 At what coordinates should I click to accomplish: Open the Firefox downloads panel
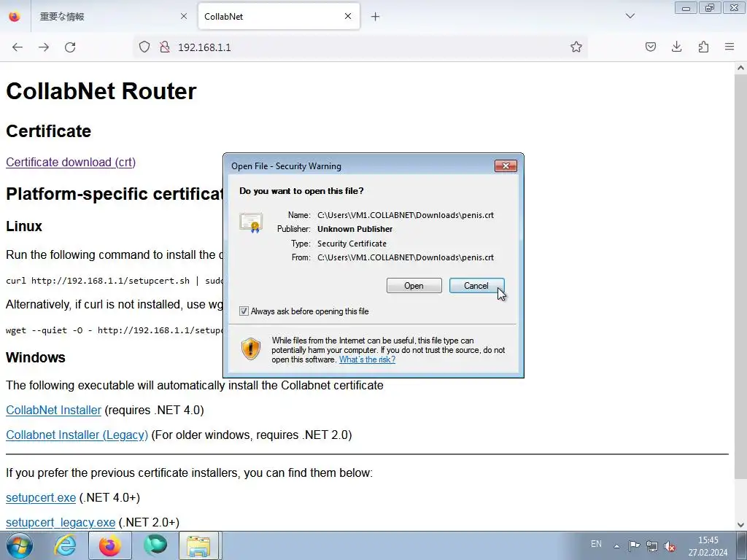click(x=676, y=47)
